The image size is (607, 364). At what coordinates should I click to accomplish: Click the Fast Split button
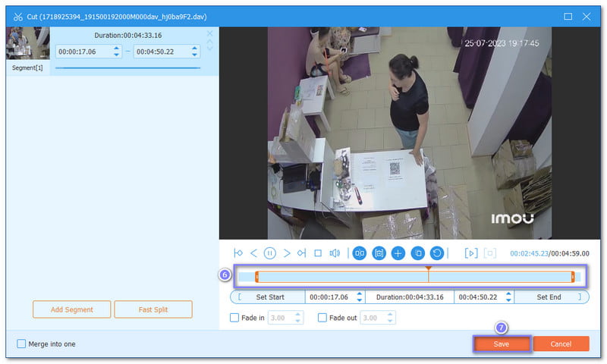153,309
